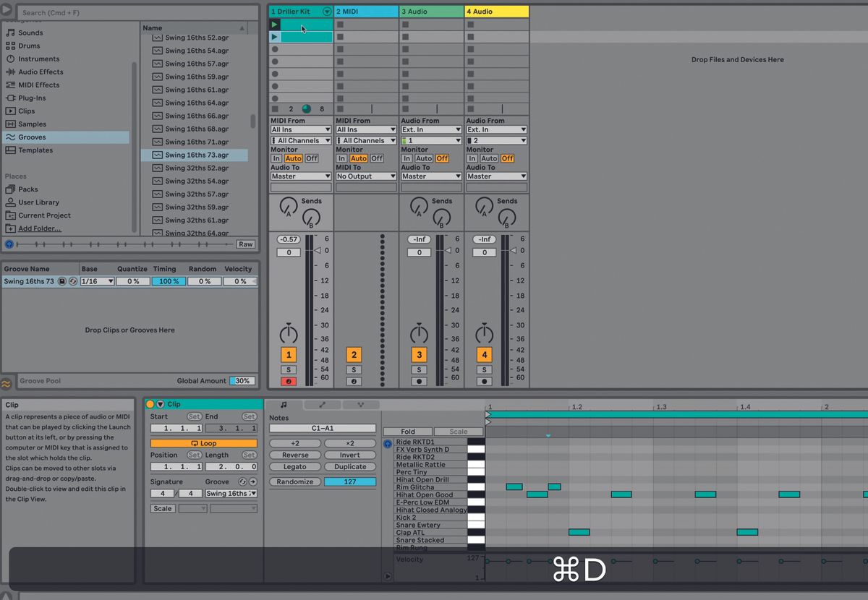Select the Drums category icon in the browser

point(12,46)
